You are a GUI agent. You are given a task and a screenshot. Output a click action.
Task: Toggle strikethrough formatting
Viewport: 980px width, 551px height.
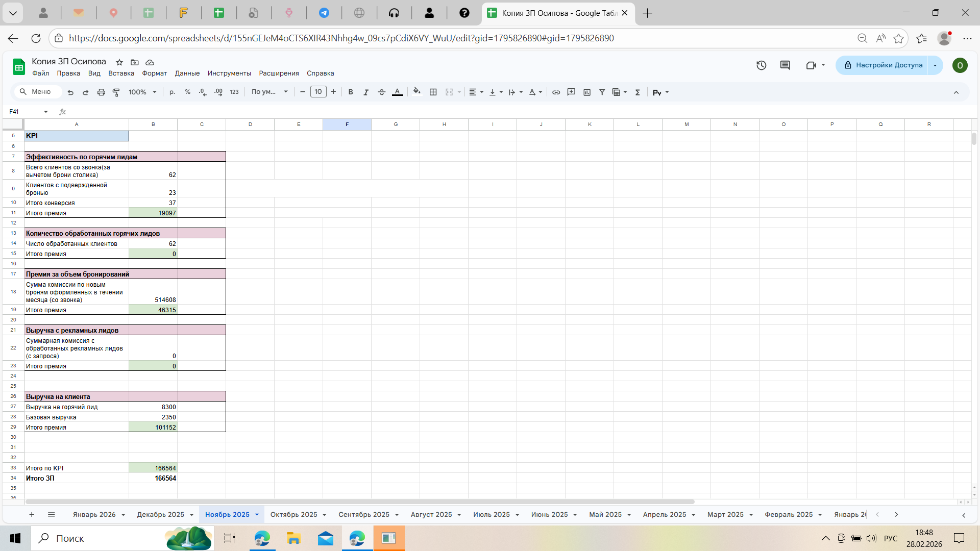[x=381, y=92]
